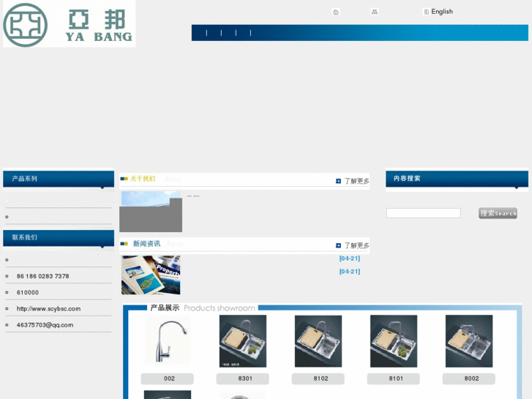Click the 联系我们 panel header
532x399 pixels.
click(59, 238)
